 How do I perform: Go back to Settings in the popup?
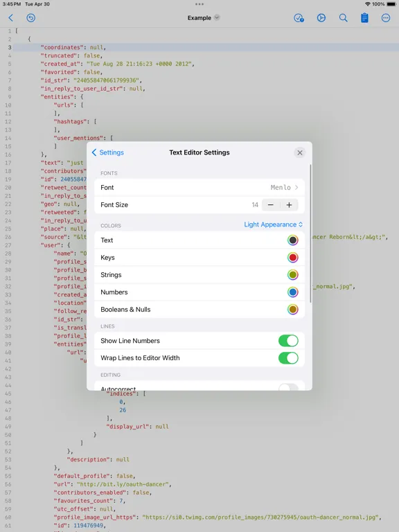point(108,152)
